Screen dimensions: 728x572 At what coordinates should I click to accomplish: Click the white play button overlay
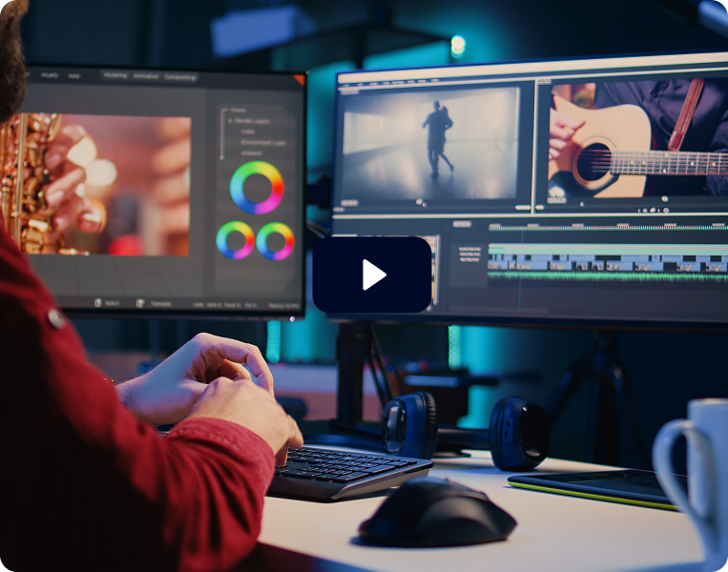372,275
